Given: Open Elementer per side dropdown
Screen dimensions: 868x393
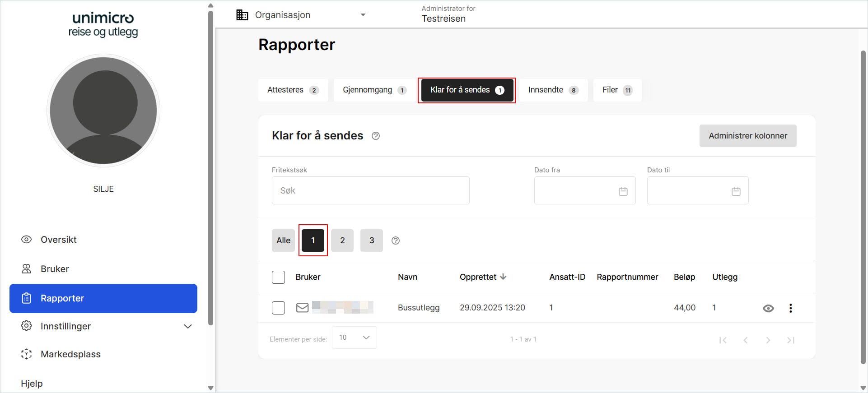Looking at the screenshot, I should pyautogui.click(x=355, y=338).
